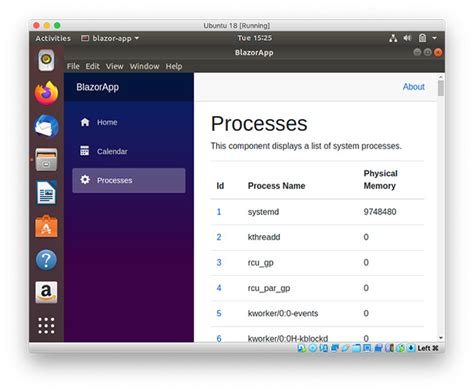
Task: Select the Processes nav item
Action: pyautogui.click(x=129, y=180)
